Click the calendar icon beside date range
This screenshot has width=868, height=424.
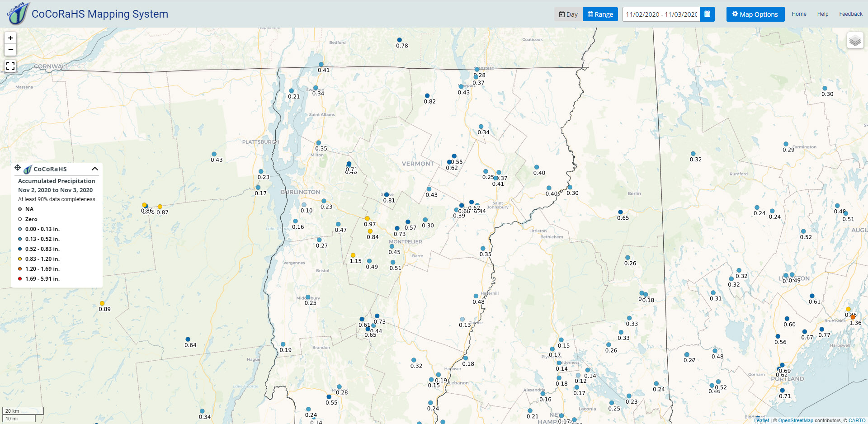tap(707, 14)
